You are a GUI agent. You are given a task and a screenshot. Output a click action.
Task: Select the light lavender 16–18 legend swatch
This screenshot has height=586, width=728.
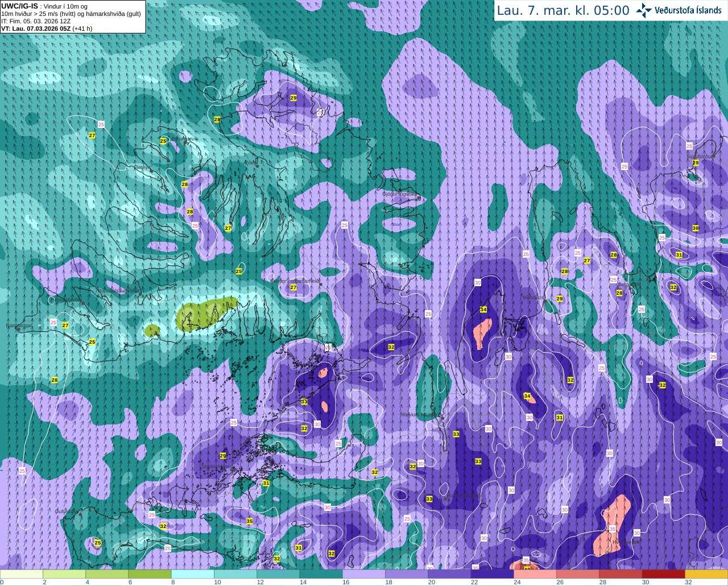364,574
